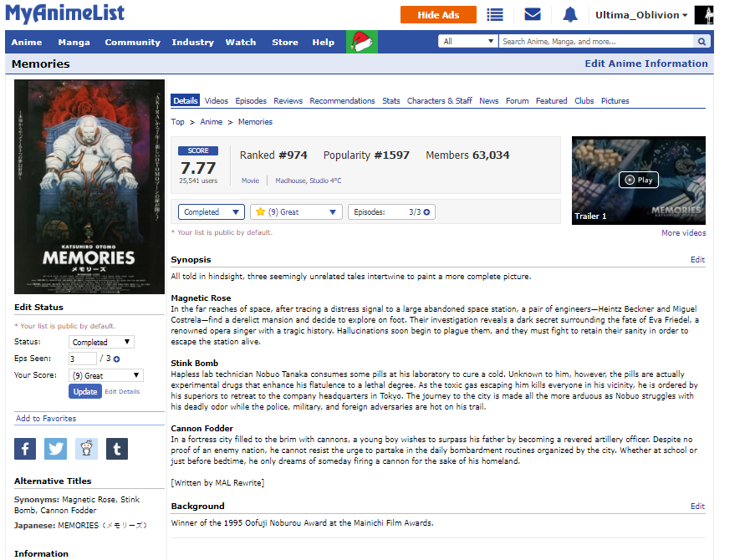Open the Anime menu

pos(27,42)
